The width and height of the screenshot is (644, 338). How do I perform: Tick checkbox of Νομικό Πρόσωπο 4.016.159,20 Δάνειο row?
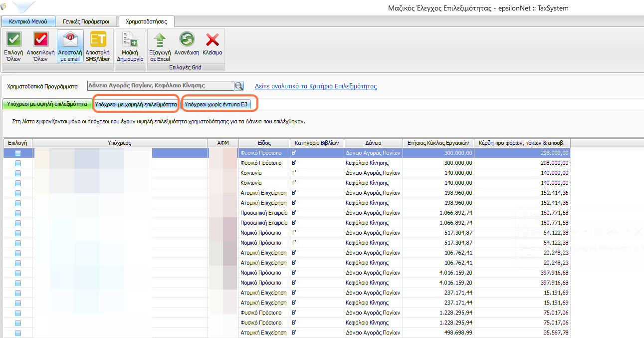18,273
